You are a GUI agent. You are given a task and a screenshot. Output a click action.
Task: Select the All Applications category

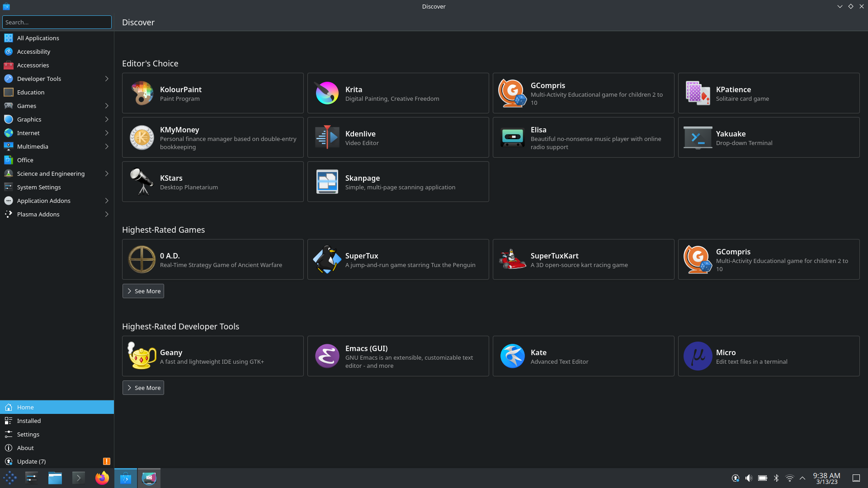click(x=57, y=38)
